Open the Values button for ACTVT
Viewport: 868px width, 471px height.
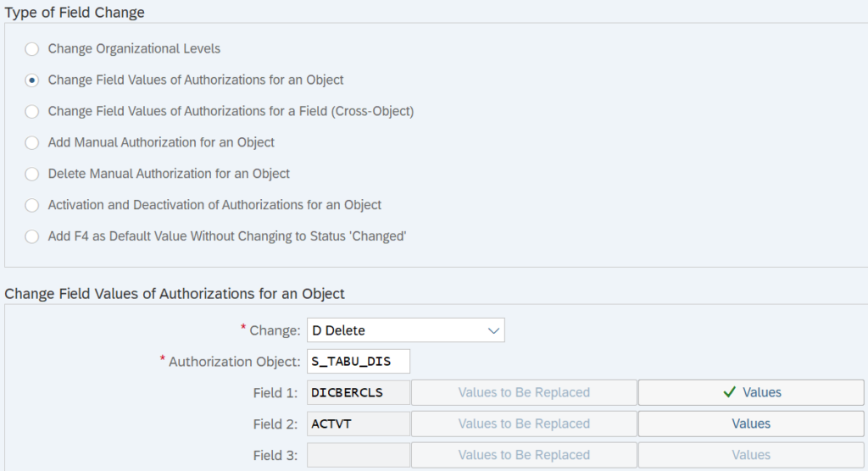click(751, 424)
